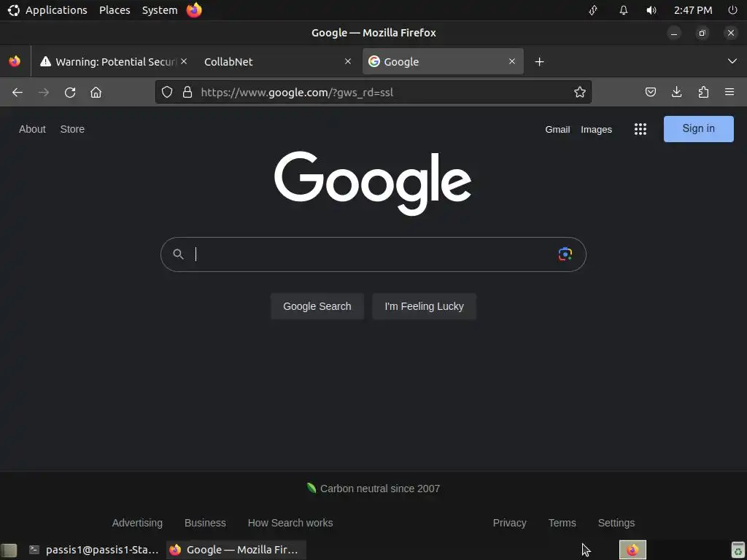This screenshot has width=747, height=560.
Task: Open the notification bell in system panel
Action: coord(624,10)
